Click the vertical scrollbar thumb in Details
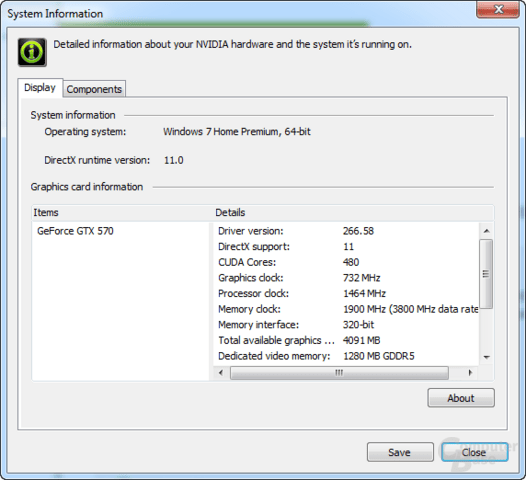The image size is (526, 480). click(x=486, y=273)
